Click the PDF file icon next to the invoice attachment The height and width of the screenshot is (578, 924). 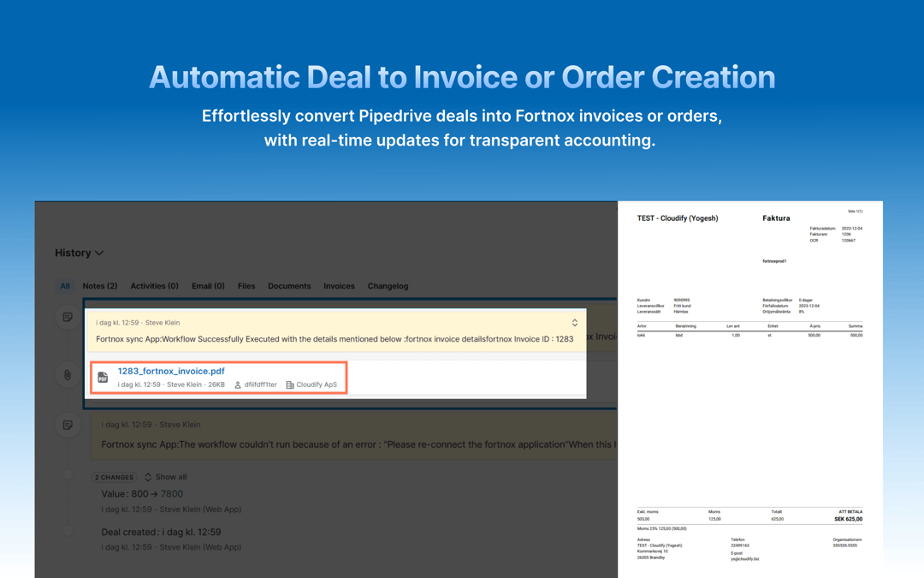click(103, 377)
